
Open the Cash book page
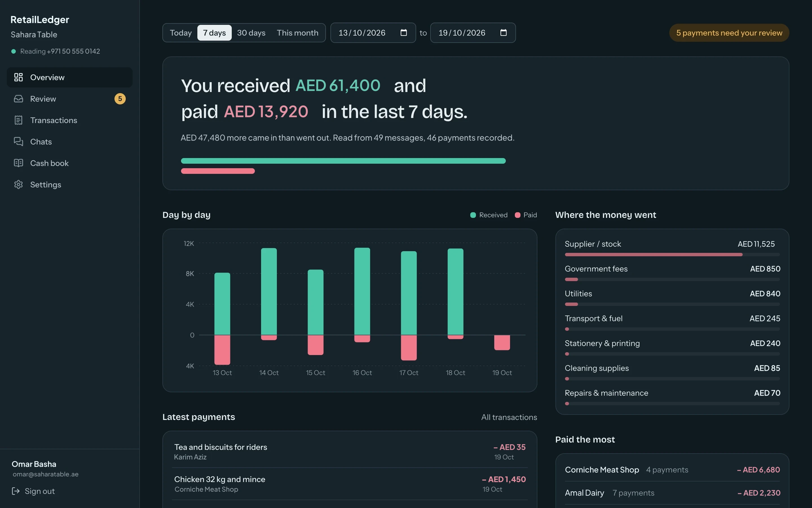point(69,163)
